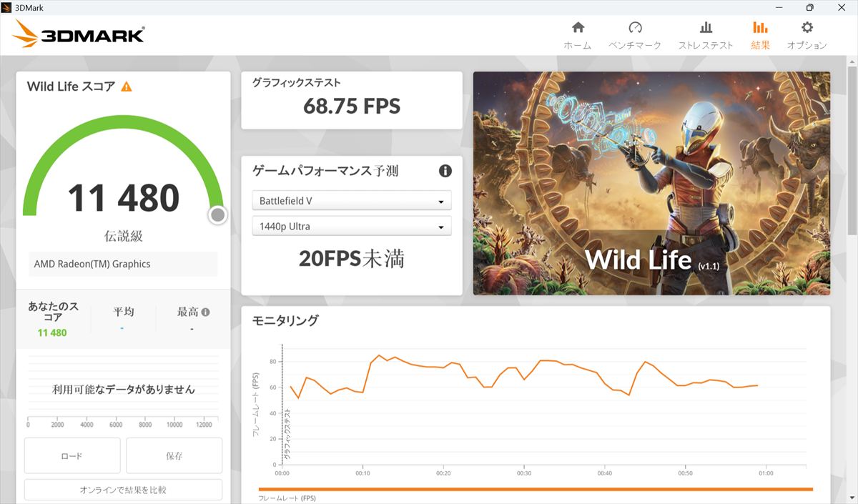Open the ストレステスト stress test section
858x504 pixels.
click(706, 35)
